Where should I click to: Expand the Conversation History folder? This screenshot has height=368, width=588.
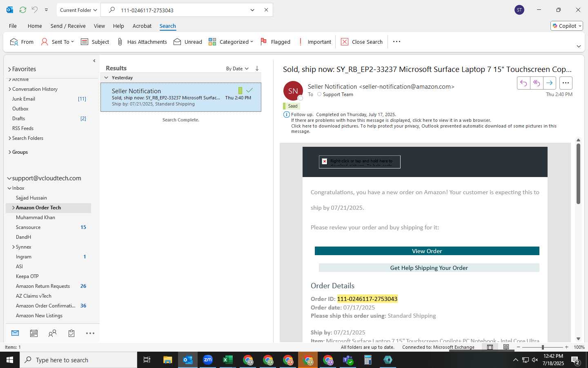[x=10, y=89]
